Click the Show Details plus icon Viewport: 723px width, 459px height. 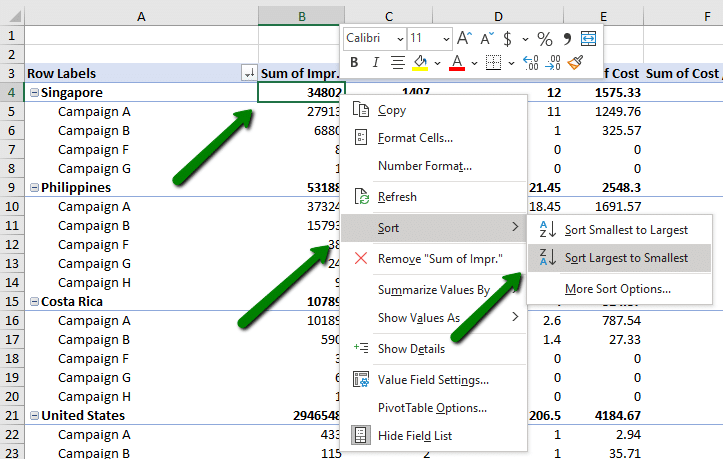pyautogui.click(x=361, y=348)
